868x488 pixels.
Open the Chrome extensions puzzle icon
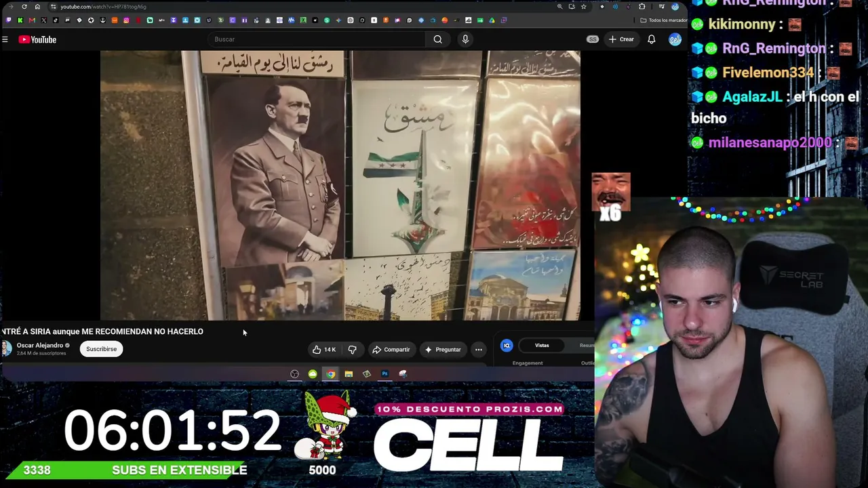click(x=642, y=7)
